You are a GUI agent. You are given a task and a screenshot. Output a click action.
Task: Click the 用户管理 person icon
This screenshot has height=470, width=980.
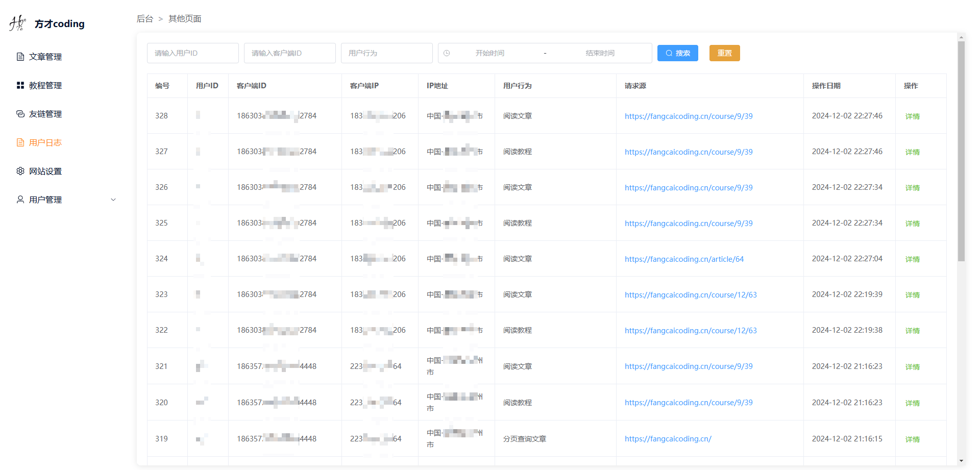[20, 200]
